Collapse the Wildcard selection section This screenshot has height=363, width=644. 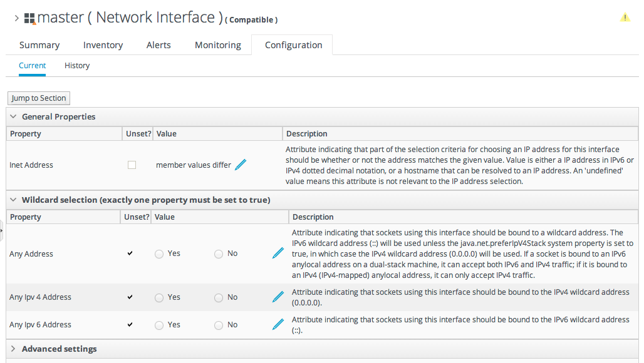click(13, 200)
